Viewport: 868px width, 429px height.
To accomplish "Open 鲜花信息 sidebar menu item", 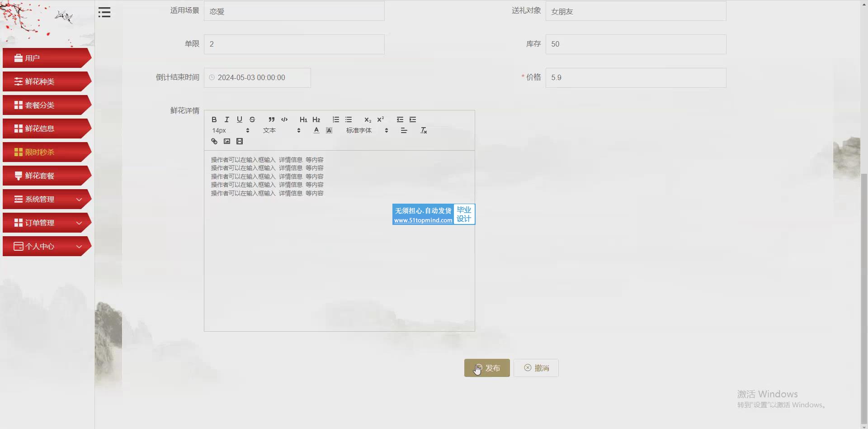I will (x=47, y=129).
